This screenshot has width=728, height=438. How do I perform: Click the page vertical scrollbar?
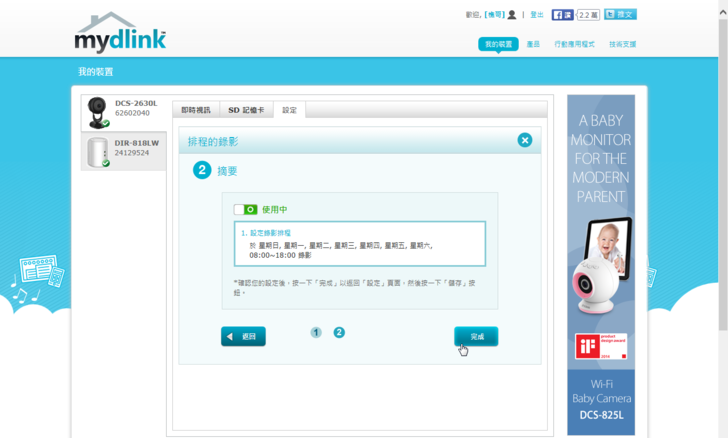(x=723, y=174)
